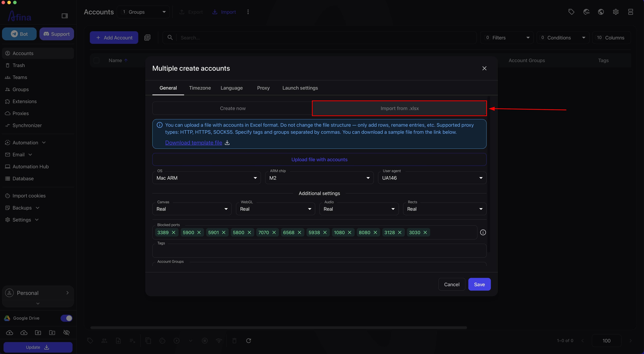Image resolution: width=644 pixels, height=354 pixels.
Task: Toggle the sidebar collapse icon
Action: coord(65,16)
